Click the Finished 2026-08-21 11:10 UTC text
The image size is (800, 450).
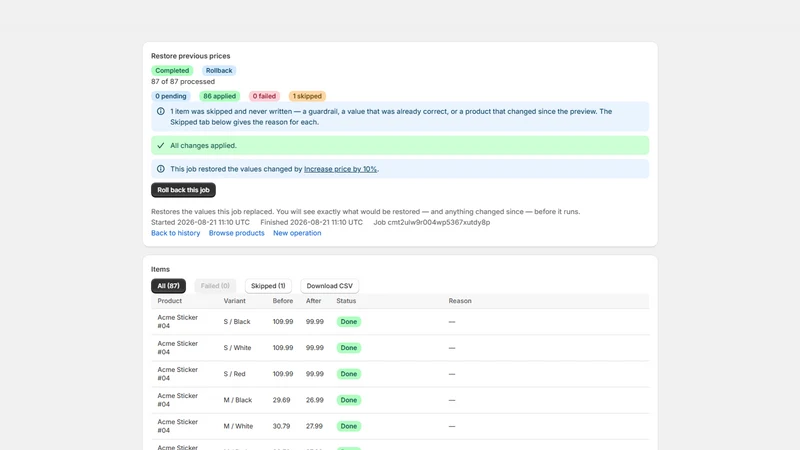pyautogui.click(x=311, y=222)
